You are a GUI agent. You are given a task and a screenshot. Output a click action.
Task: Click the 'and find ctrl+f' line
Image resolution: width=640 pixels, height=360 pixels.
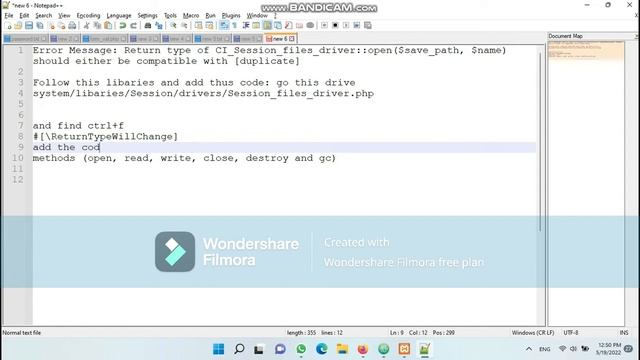78,126
